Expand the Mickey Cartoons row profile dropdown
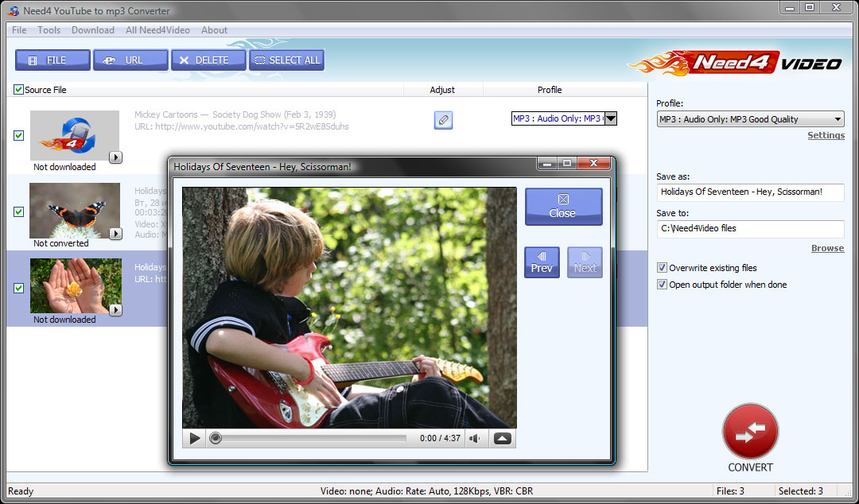The width and height of the screenshot is (859, 504). click(x=610, y=118)
